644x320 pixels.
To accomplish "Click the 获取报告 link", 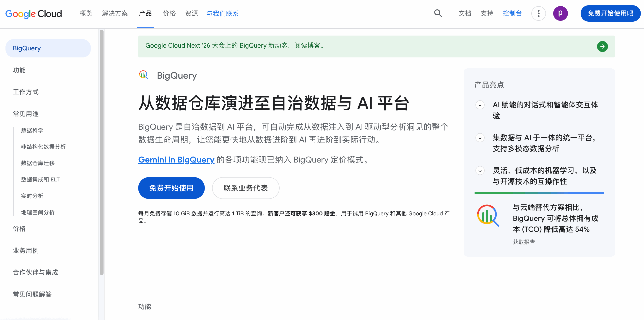I will pos(524,242).
